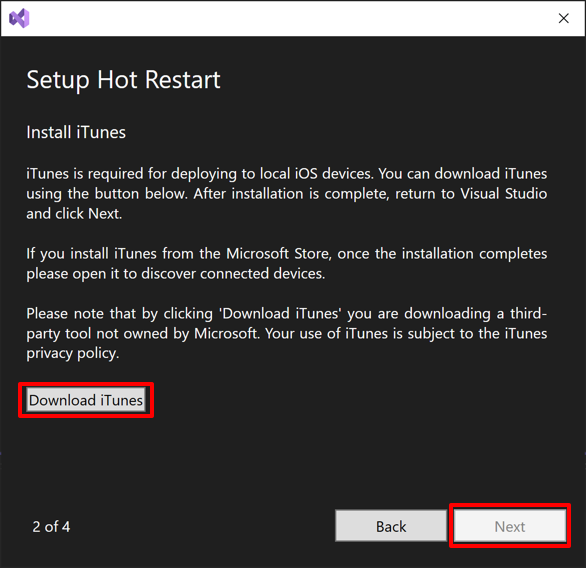Click the "Install iTunes" subheading
The height and width of the screenshot is (568, 586).
(76, 132)
